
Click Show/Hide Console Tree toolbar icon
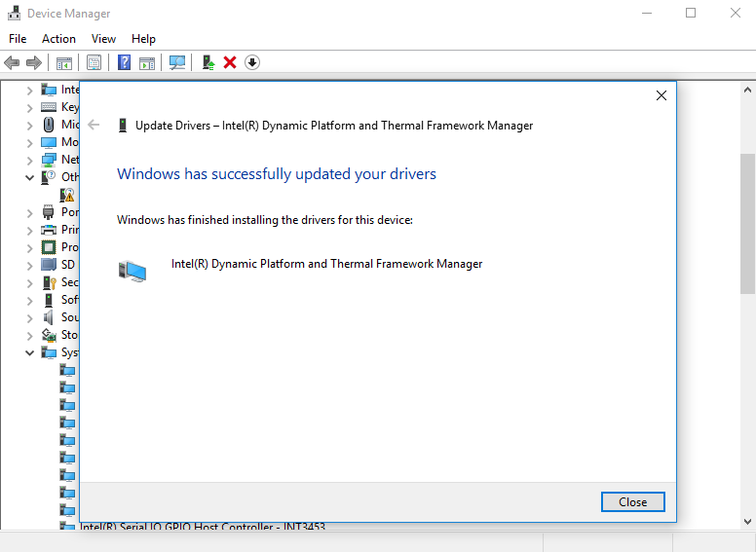coord(64,62)
